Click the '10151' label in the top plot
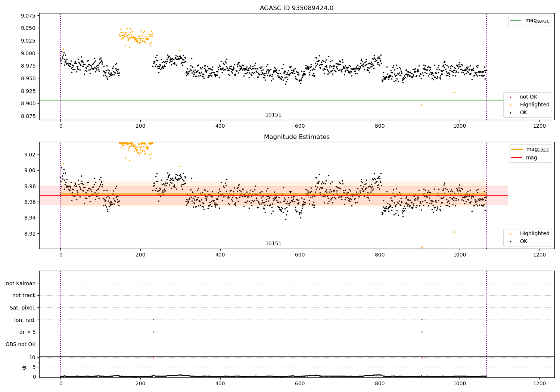This screenshot has height=392, width=560. tap(273, 115)
